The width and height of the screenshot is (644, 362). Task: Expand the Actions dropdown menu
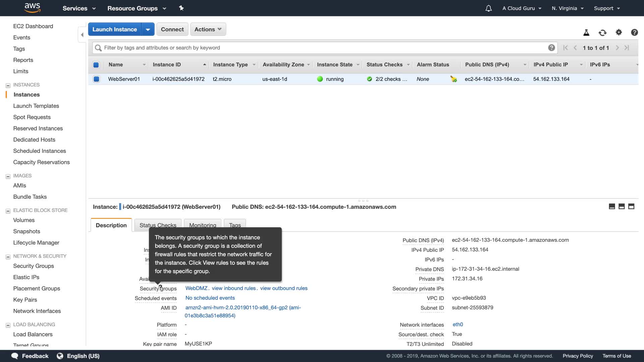pos(208,29)
